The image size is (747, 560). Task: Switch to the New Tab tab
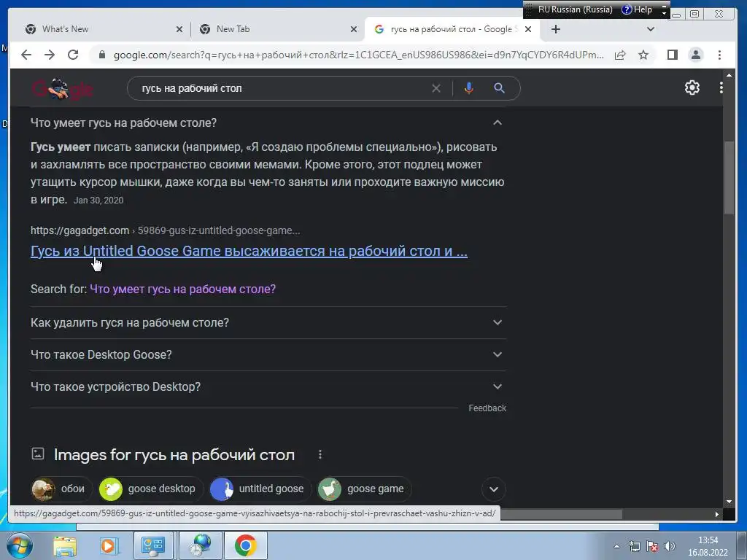click(x=277, y=29)
